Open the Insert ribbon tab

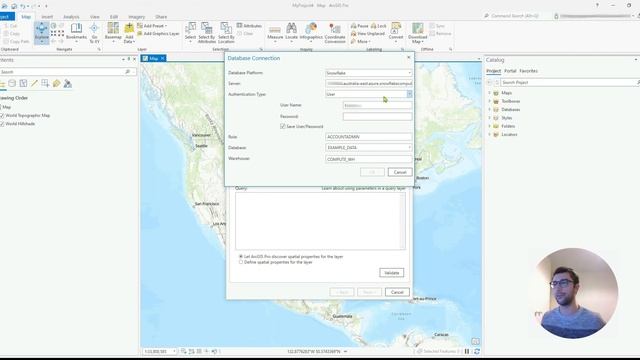tap(47, 17)
